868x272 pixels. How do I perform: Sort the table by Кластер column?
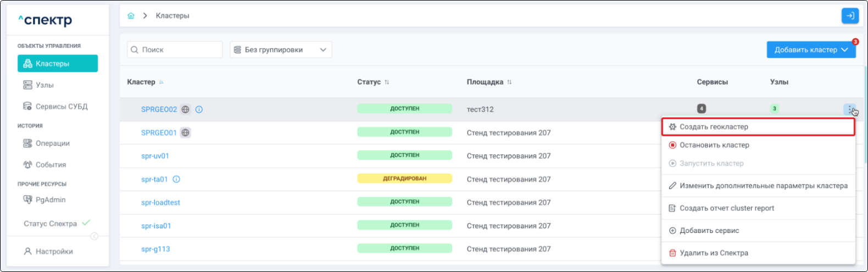161,82
